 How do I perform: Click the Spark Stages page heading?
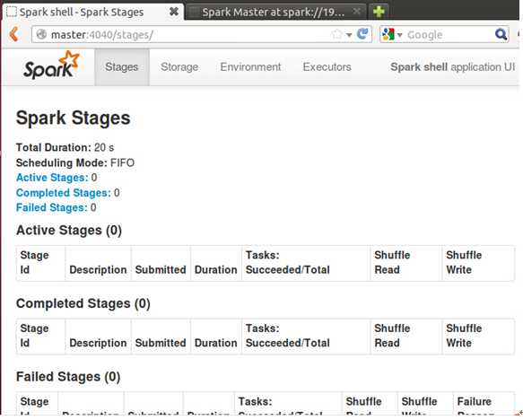coord(74,118)
